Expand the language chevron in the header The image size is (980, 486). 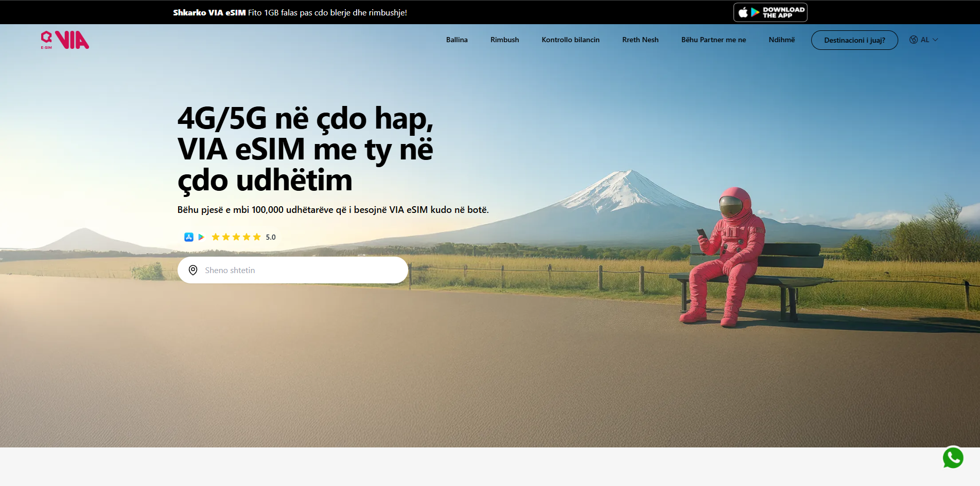click(935, 40)
